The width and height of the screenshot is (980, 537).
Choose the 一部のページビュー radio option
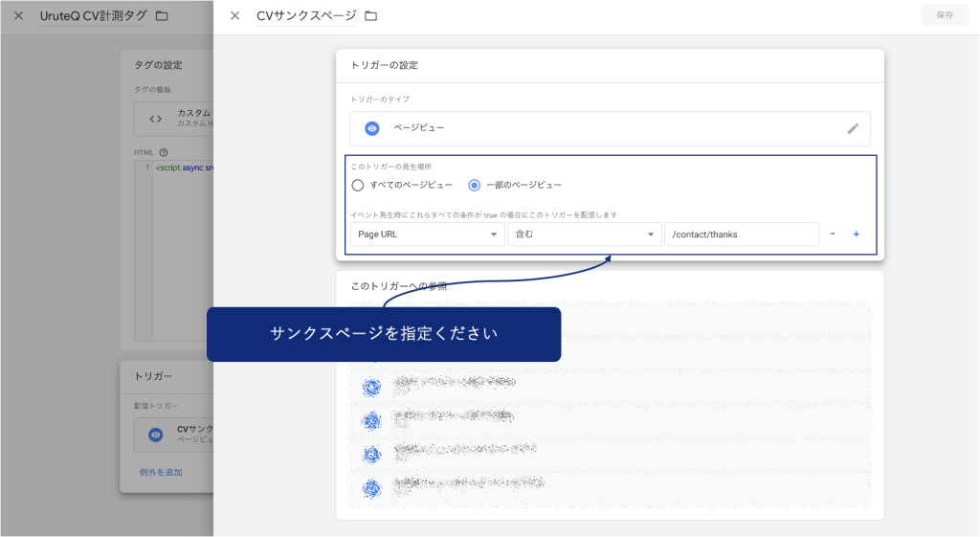(475, 185)
